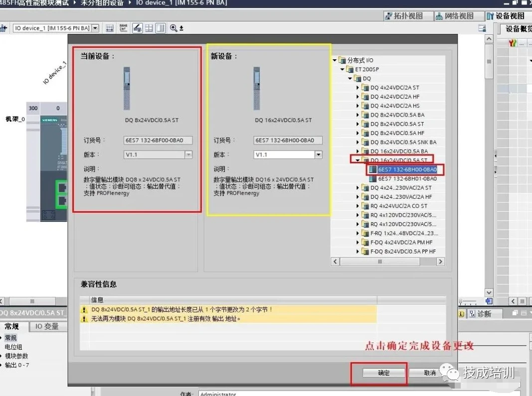
Task: Click the ET 200SP folder icon
Action: point(350,69)
